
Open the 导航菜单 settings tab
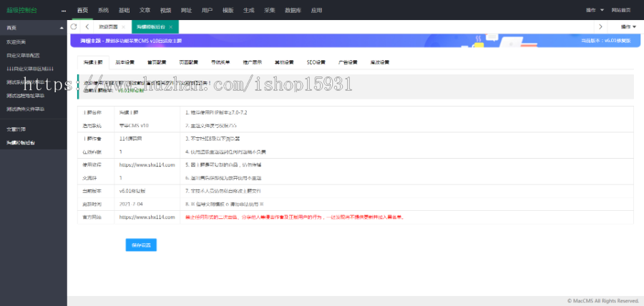220,62
